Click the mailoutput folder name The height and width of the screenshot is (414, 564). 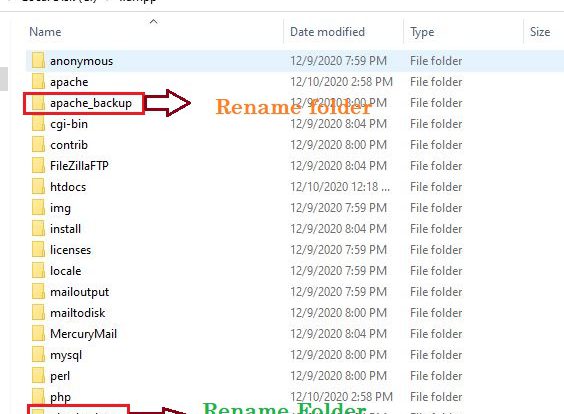coord(79,292)
